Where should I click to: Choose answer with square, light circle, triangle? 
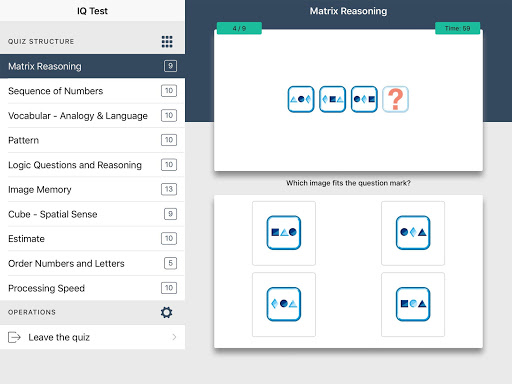tap(413, 304)
